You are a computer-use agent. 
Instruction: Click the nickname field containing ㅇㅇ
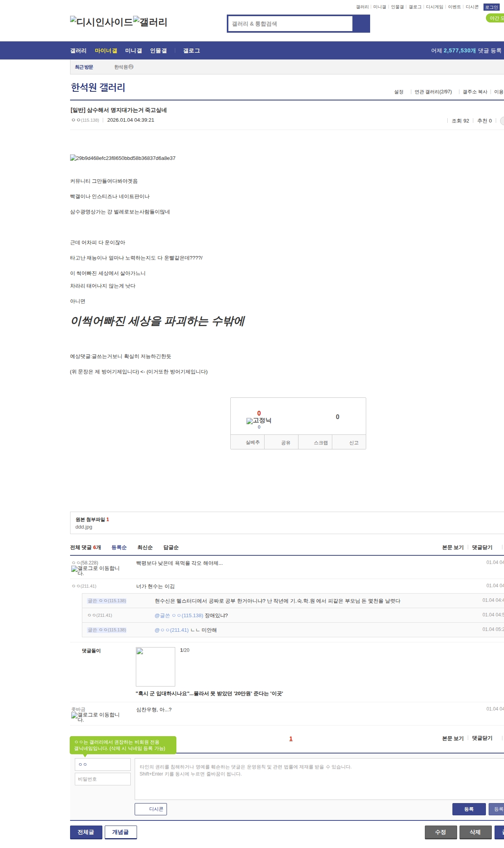(x=103, y=764)
